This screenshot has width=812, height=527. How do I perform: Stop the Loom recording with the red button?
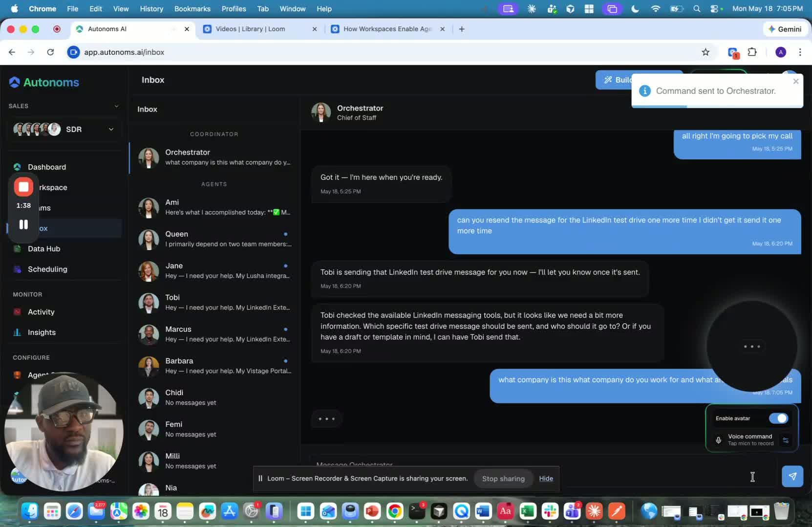click(23, 187)
